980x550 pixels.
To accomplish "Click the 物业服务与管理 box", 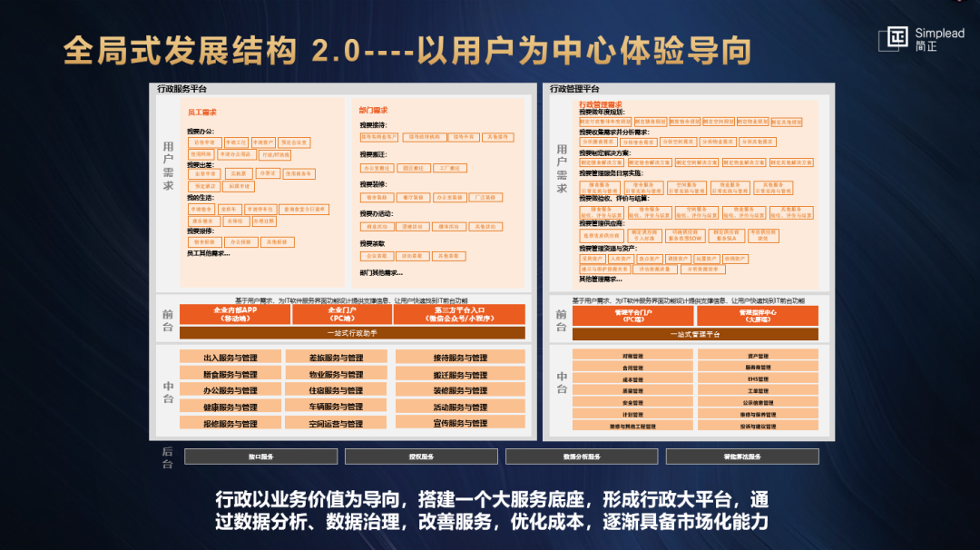I will click(337, 374).
